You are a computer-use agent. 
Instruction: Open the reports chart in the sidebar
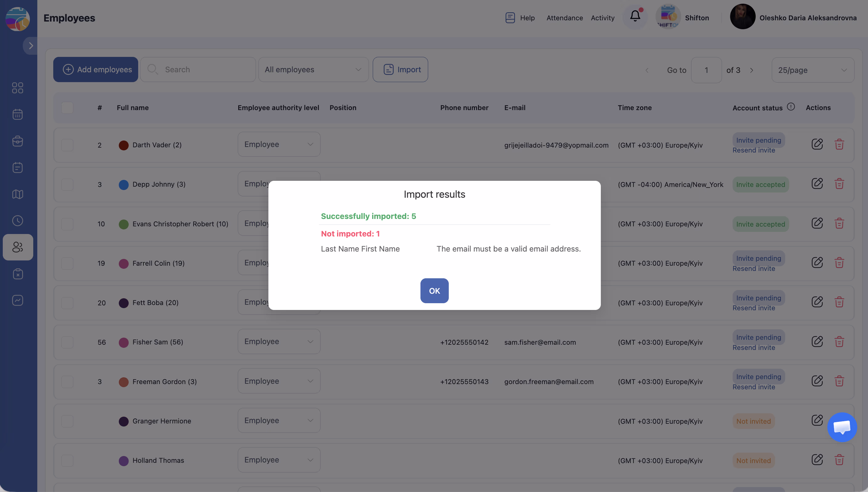18,300
